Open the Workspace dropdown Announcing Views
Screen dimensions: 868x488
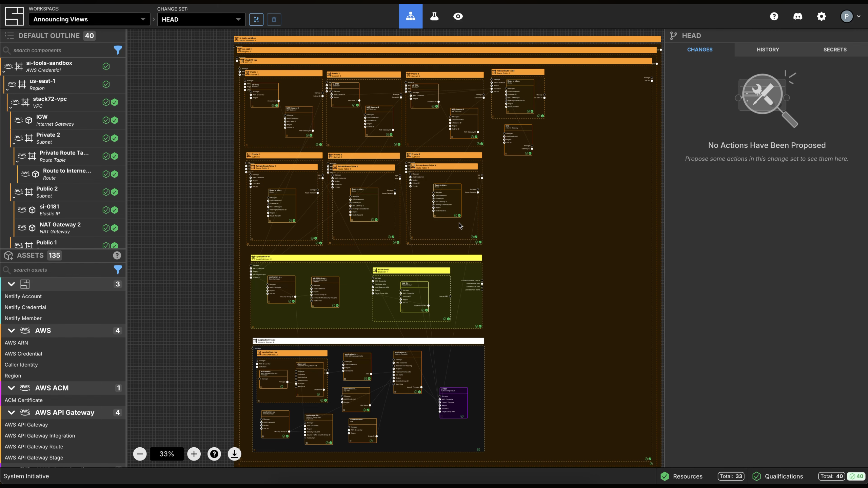[x=90, y=19]
